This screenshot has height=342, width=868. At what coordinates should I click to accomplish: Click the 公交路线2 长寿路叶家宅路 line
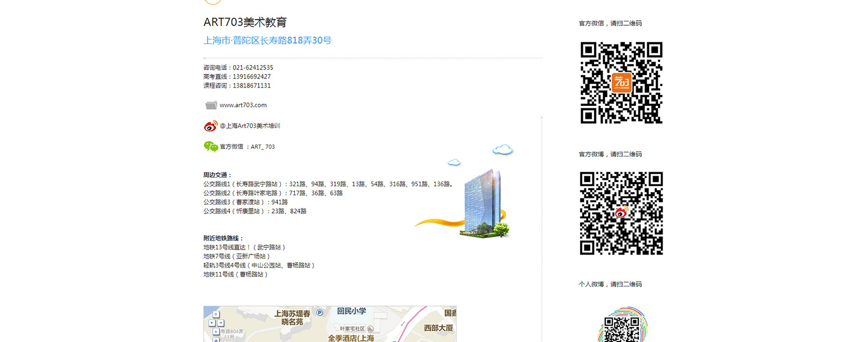click(273, 193)
